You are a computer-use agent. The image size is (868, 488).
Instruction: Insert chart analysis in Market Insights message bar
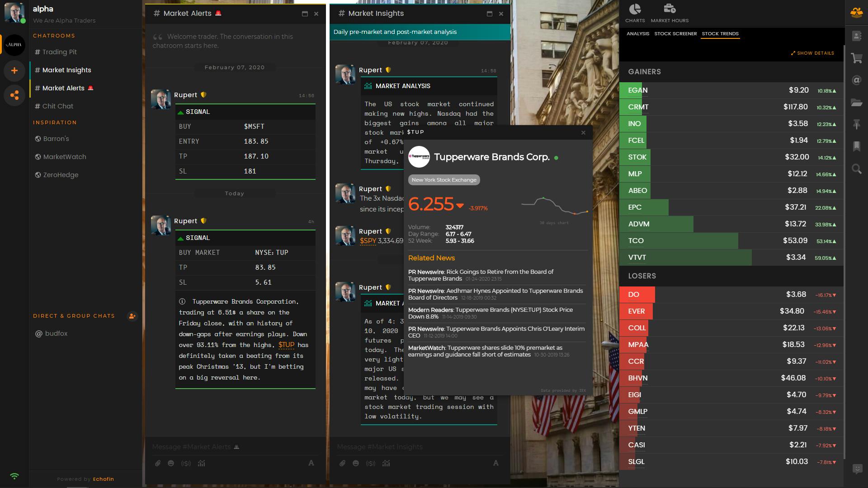tap(386, 463)
